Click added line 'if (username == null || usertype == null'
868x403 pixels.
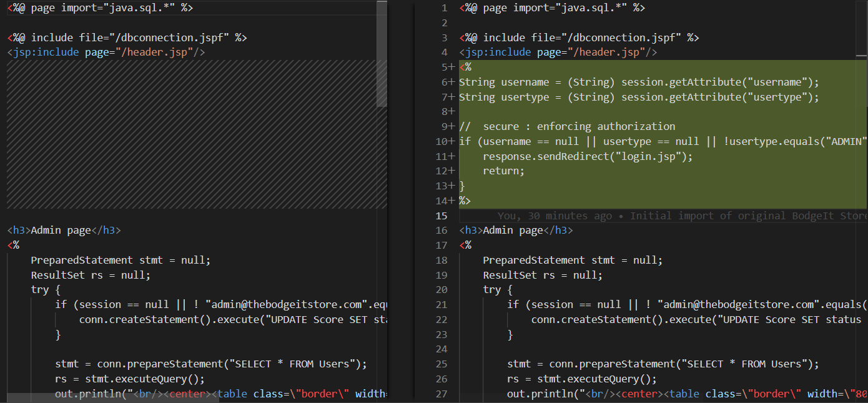[x=663, y=141]
